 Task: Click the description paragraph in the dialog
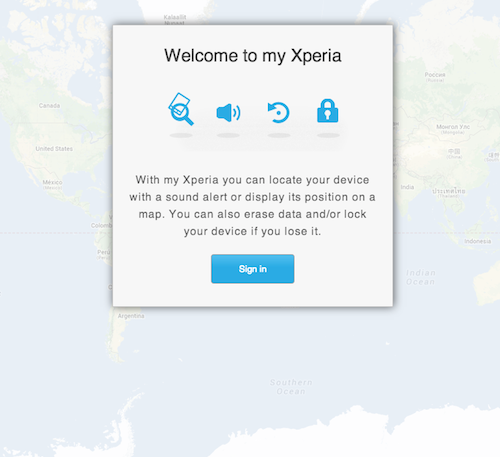(x=253, y=205)
